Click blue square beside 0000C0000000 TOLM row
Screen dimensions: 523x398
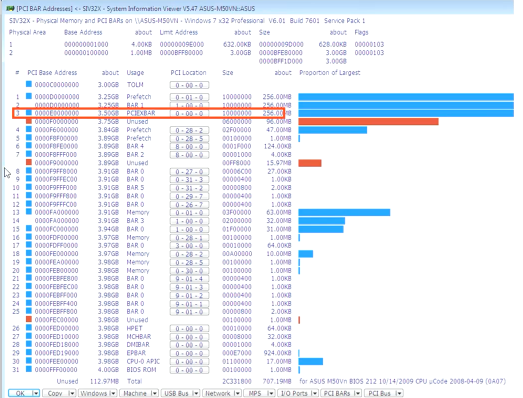pyautogui.click(x=29, y=84)
